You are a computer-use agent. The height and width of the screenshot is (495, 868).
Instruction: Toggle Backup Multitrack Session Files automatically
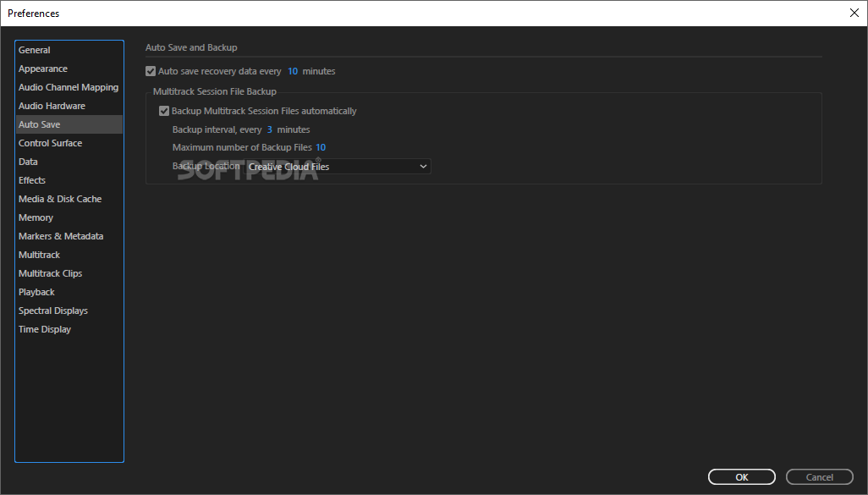click(164, 112)
